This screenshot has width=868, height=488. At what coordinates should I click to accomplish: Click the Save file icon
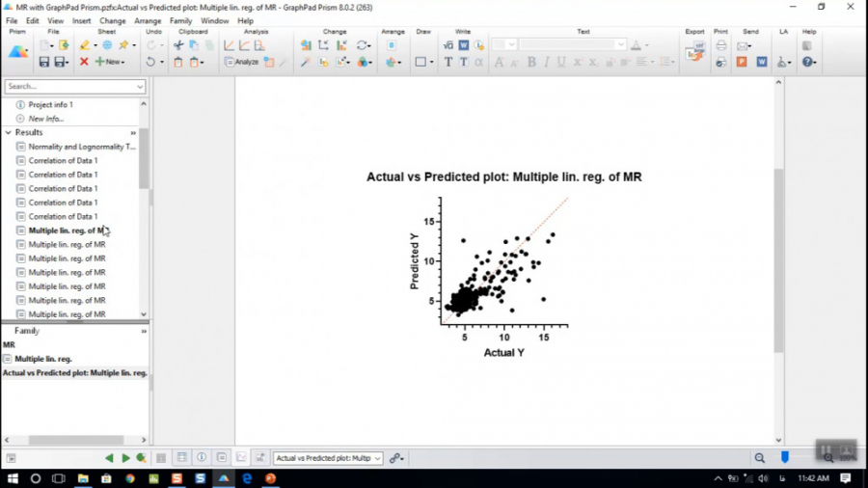43,62
